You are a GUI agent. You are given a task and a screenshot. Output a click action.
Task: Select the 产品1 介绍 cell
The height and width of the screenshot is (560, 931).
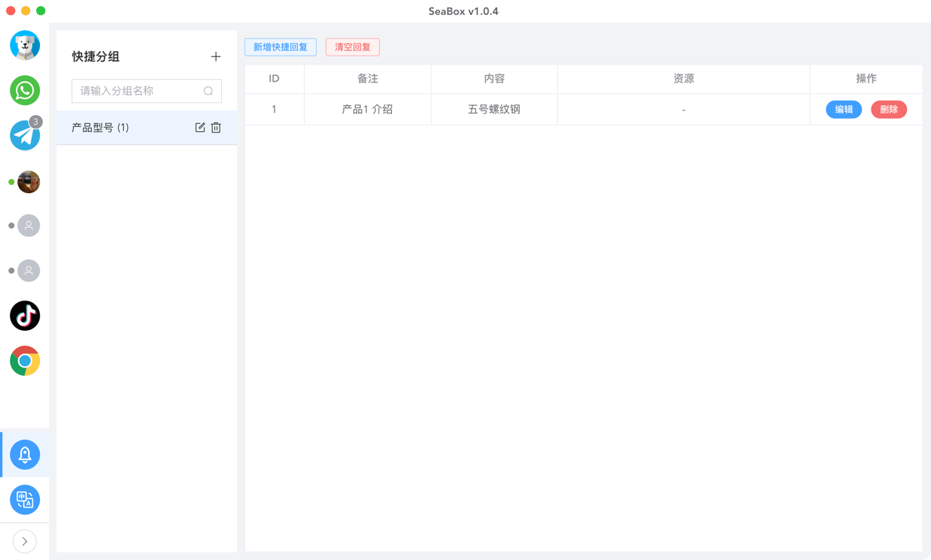(x=368, y=110)
